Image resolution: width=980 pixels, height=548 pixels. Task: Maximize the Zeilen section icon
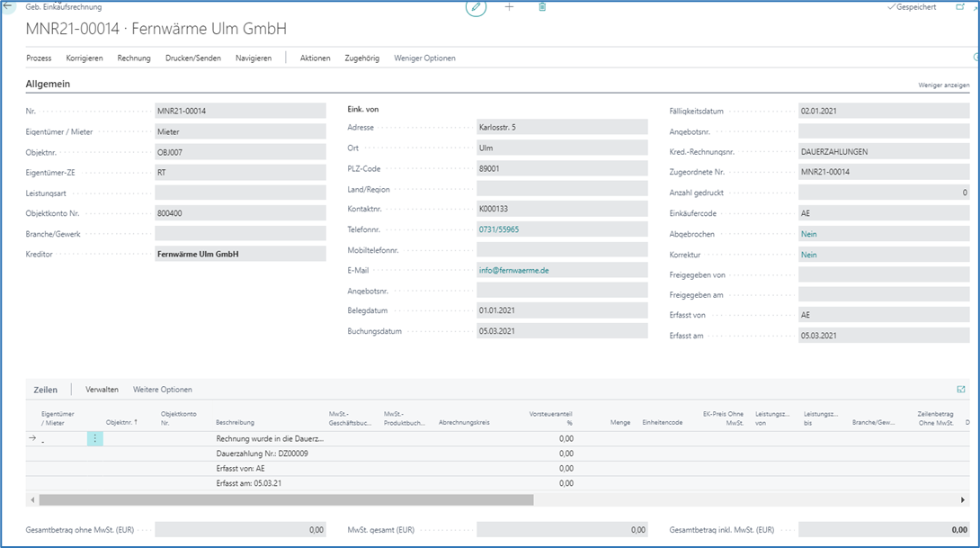coord(960,389)
